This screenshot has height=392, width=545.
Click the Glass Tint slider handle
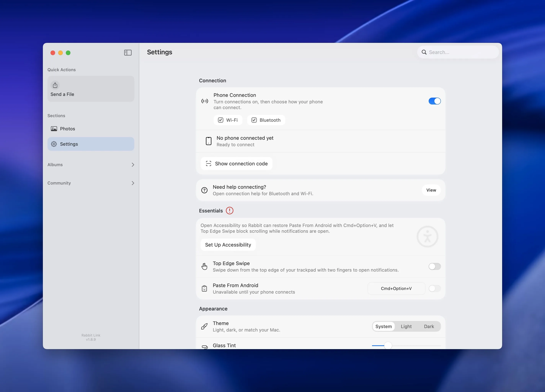coord(388,346)
